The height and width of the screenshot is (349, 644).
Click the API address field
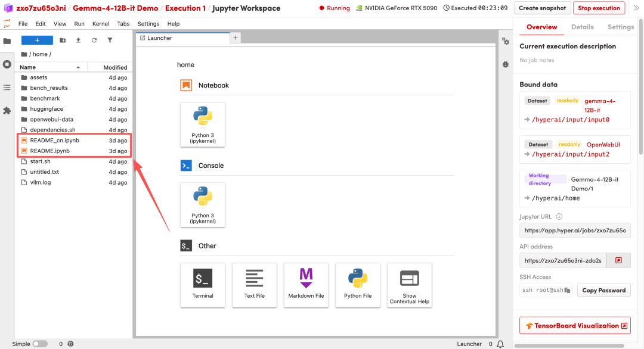[x=563, y=260]
